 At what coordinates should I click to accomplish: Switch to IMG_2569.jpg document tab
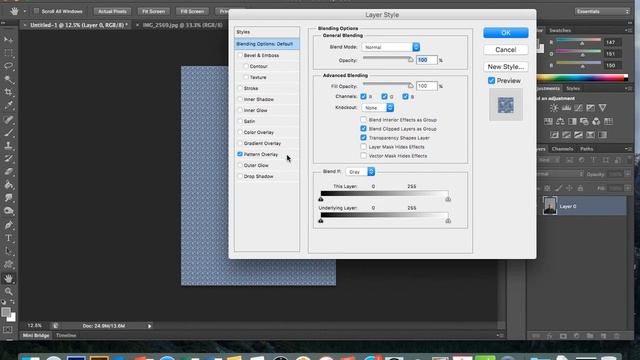tap(182, 25)
